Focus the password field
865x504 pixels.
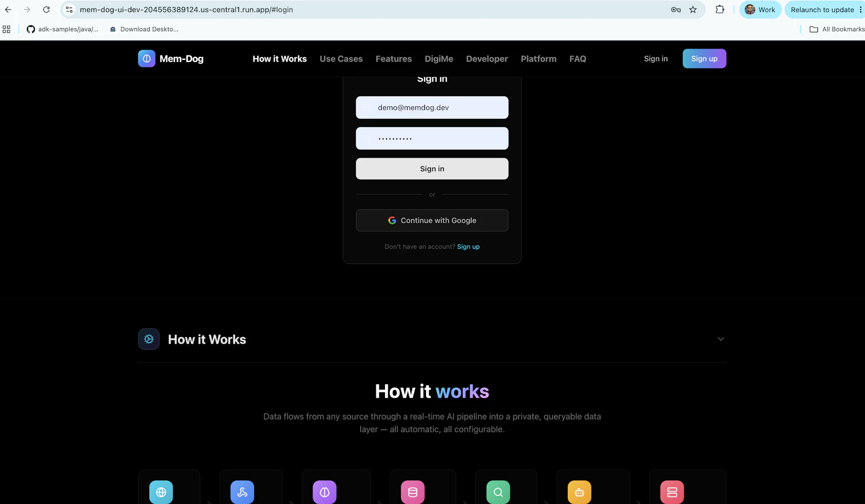[x=432, y=138]
